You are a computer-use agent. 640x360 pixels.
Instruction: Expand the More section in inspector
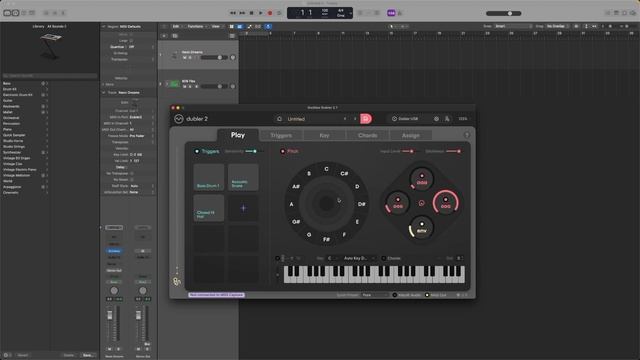104,84
